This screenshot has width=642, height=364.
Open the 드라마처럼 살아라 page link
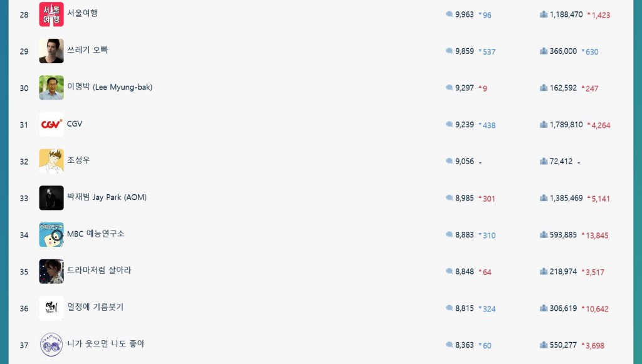99,271
